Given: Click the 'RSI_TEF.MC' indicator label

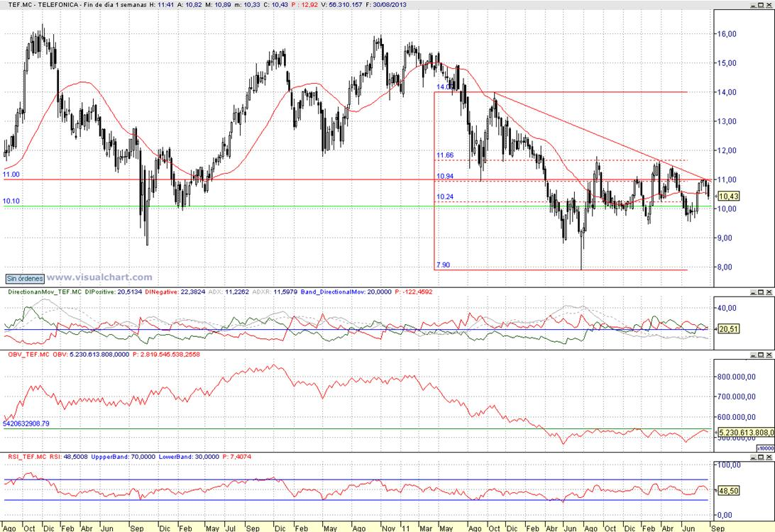Looking at the screenshot, I should pos(27,457).
